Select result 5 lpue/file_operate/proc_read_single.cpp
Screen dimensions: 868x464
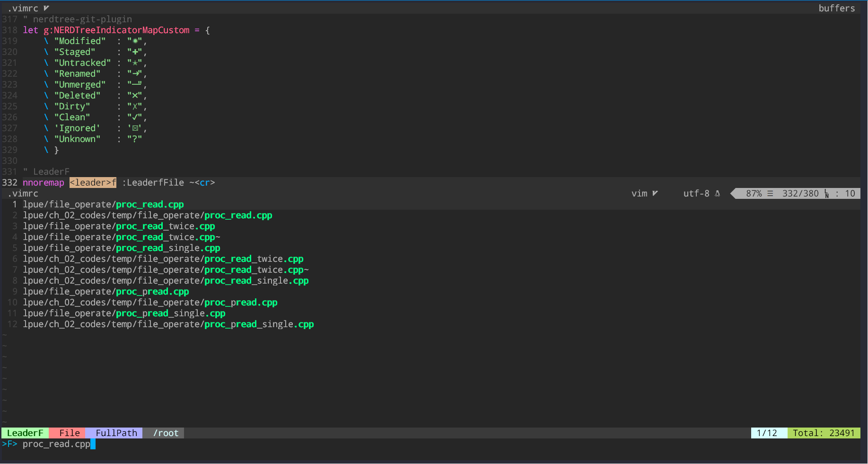click(x=122, y=248)
